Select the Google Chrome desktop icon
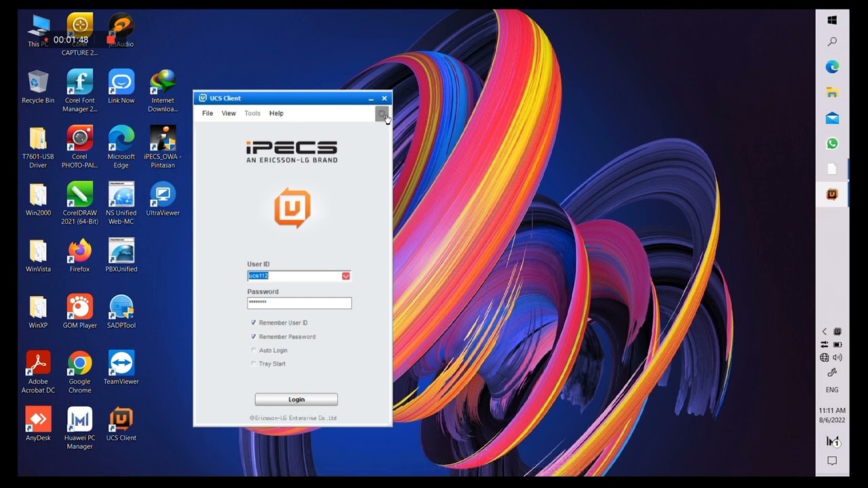 tap(79, 372)
